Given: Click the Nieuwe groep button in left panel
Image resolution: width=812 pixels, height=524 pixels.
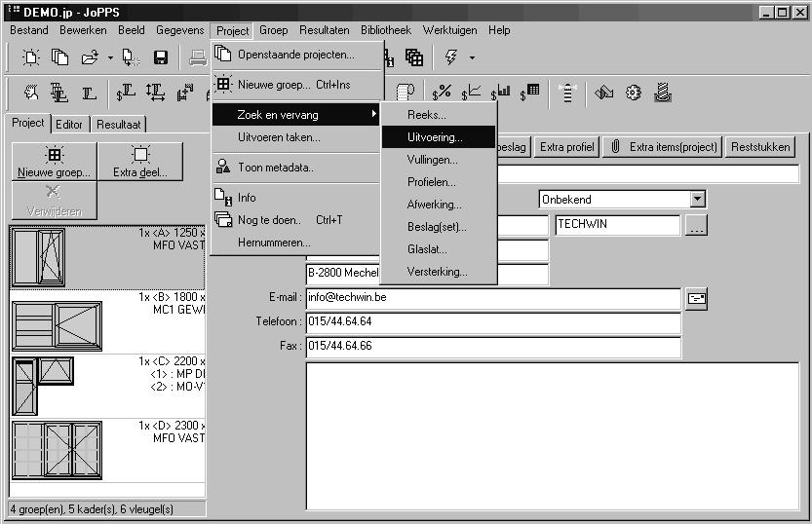Looking at the screenshot, I should pos(54,162).
